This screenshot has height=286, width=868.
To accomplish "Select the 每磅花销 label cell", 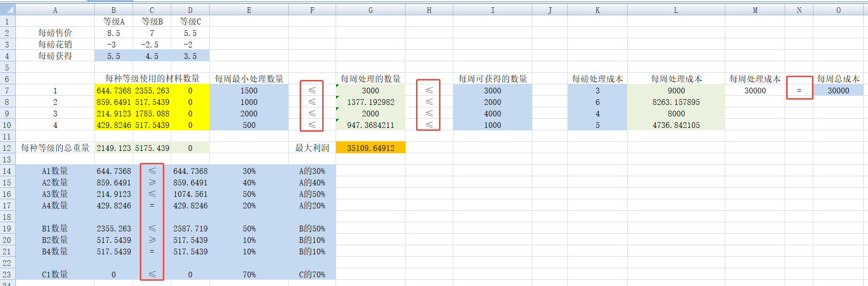I will point(55,45).
